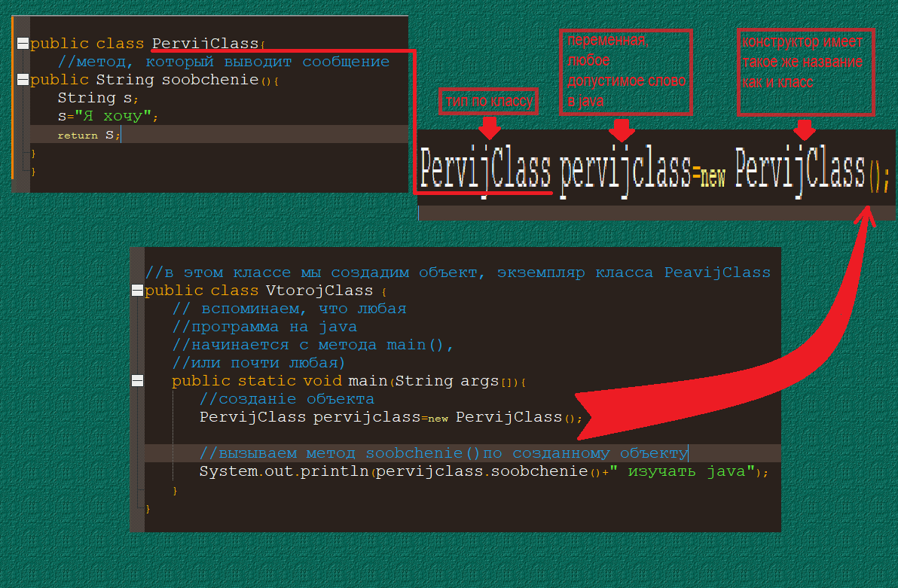The height and width of the screenshot is (588, 898).
Task: Click the method name soobchenie in the first editor
Action: tap(210, 80)
